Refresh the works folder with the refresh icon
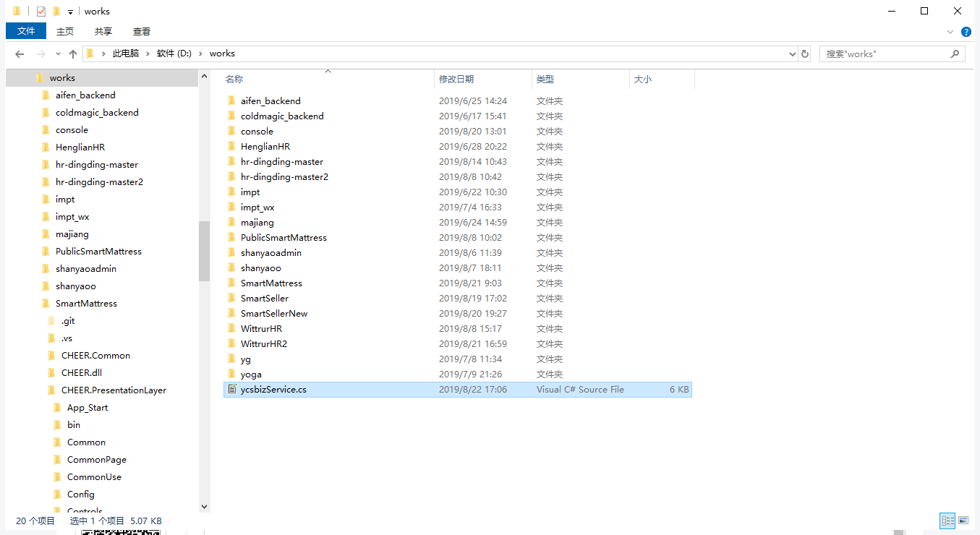This screenshot has height=535, width=980. 805,53
